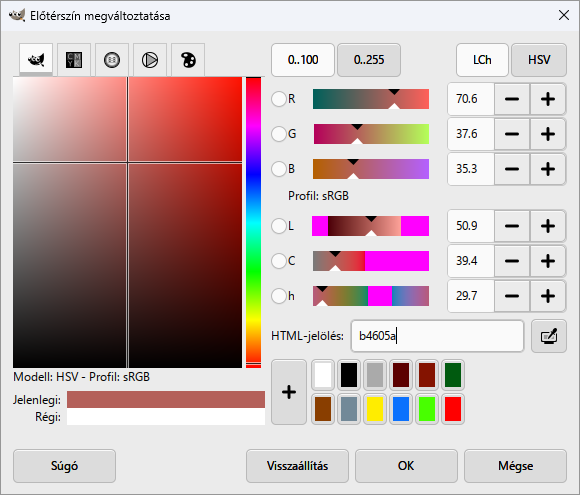This screenshot has width=580, height=495.
Task: Pick the black history swatch
Action: point(349,375)
